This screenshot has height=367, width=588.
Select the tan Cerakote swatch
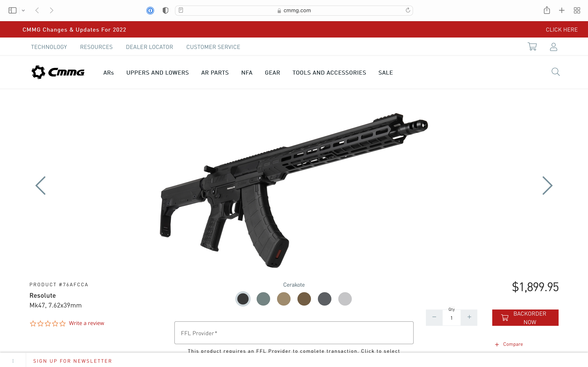point(284,299)
